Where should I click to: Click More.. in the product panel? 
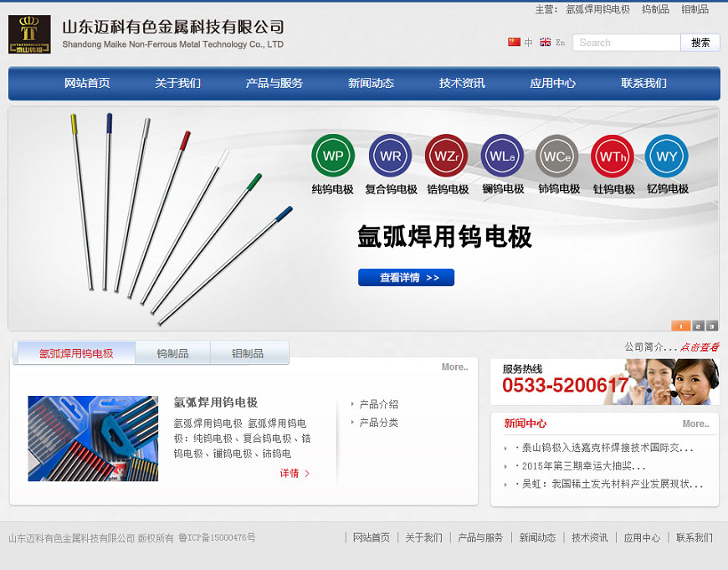coord(455,367)
